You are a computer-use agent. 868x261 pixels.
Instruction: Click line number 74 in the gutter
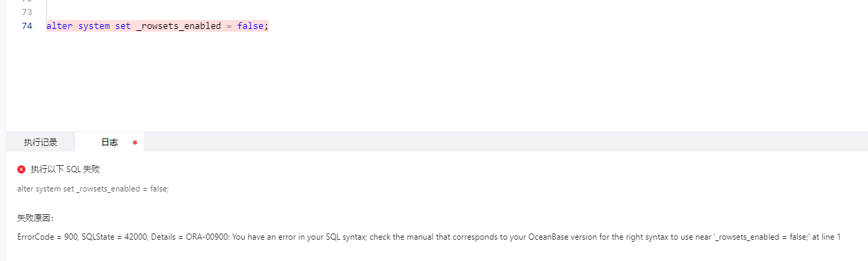[x=27, y=26]
